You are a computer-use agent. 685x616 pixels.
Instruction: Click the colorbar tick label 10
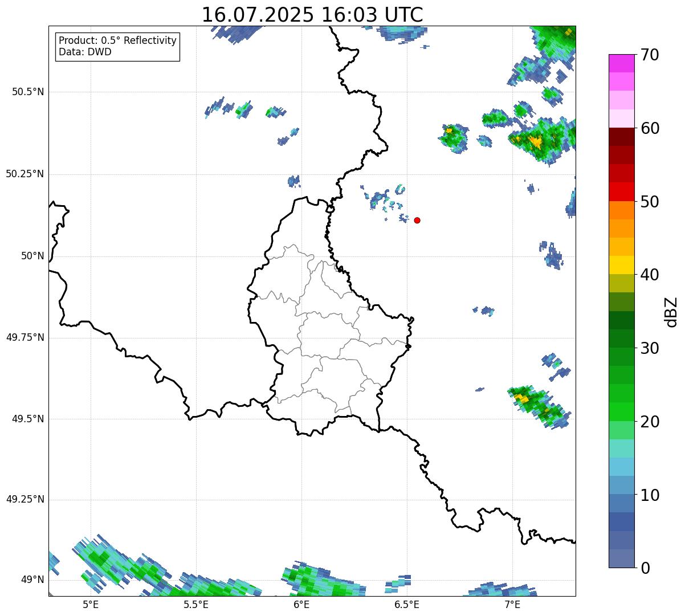650,495
